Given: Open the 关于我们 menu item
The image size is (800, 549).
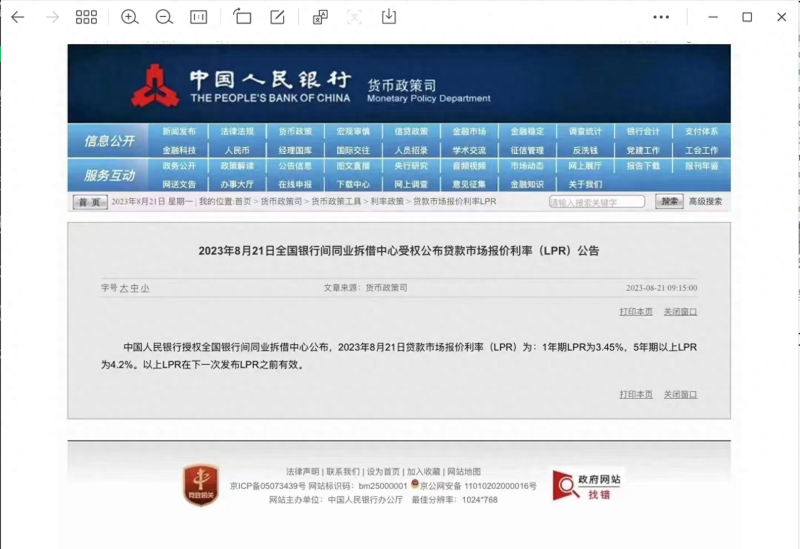Looking at the screenshot, I should click(585, 184).
